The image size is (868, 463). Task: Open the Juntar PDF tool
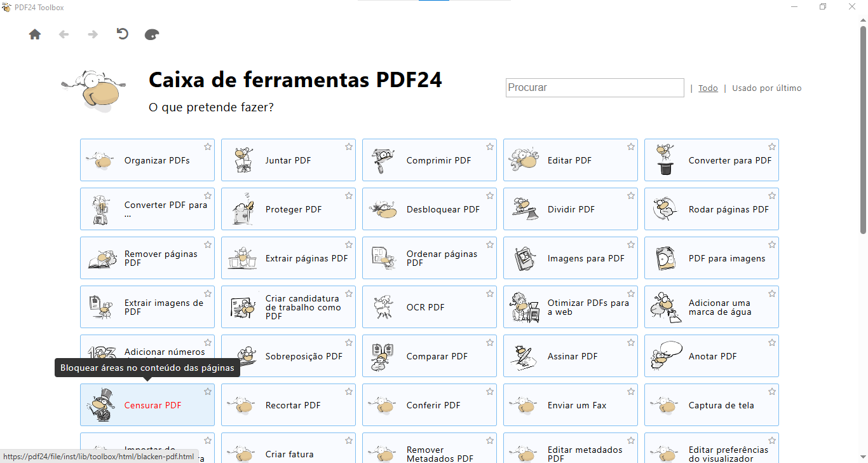tap(288, 160)
